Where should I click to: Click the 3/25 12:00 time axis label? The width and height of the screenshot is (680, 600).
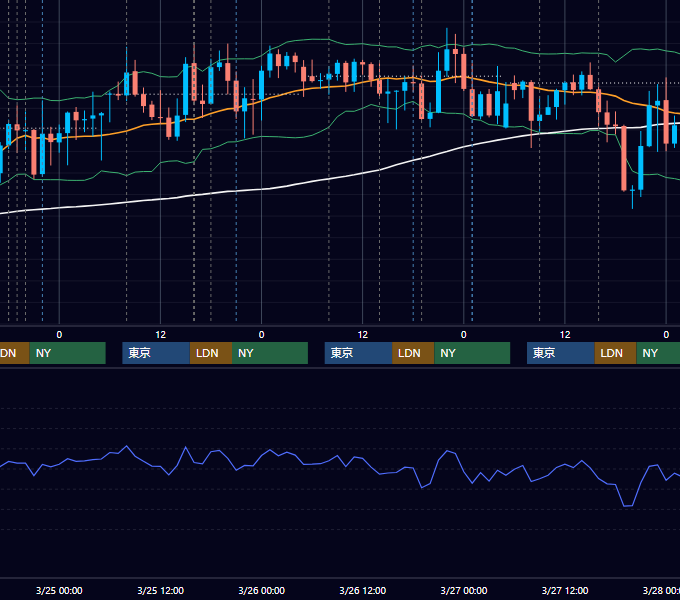click(x=160, y=590)
